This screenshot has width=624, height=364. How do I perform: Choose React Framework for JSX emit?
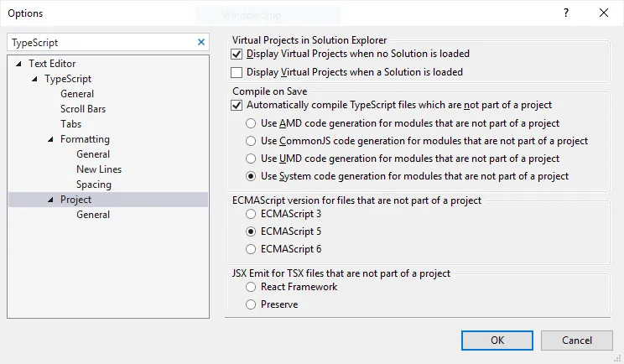(251, 287)
